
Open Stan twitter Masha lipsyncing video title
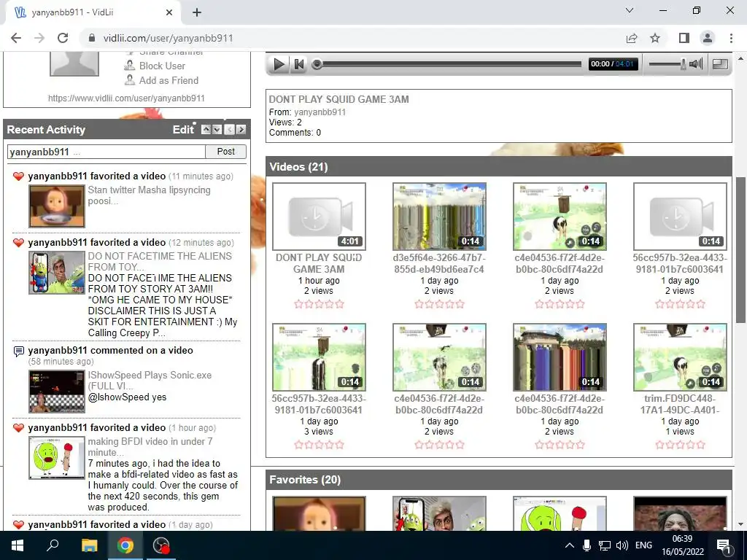click(149, 195)
